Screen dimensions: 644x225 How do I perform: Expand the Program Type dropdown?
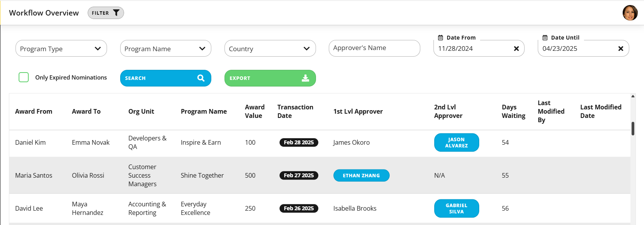pos(61,48)
